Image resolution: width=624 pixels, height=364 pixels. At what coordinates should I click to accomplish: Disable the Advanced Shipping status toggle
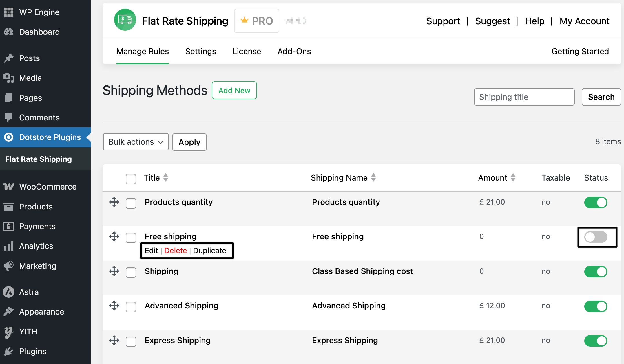pyautogui.click(x=596, y=306)
